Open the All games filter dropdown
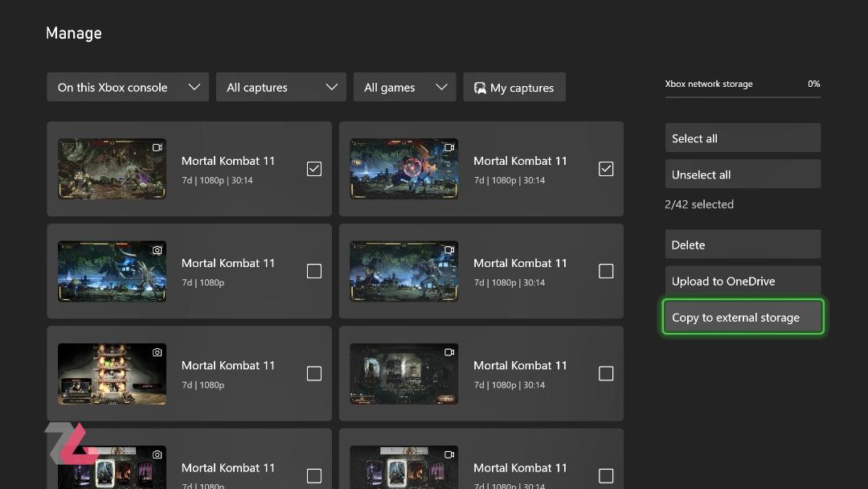 pyautogui.click(x=404, y=87)
